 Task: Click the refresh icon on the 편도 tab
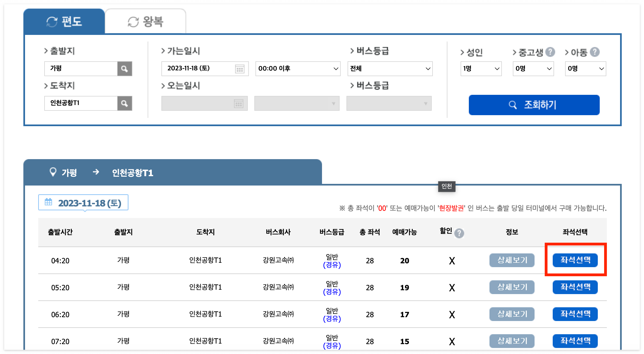52,22
